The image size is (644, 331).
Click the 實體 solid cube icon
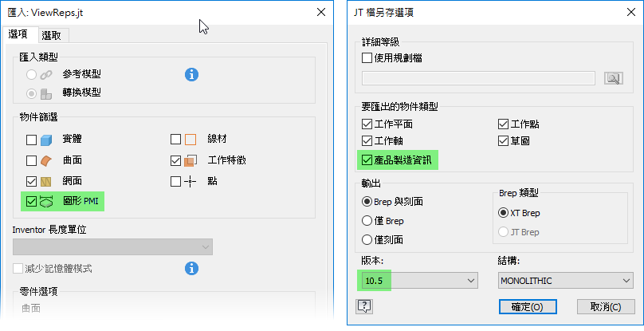point(46,140)
